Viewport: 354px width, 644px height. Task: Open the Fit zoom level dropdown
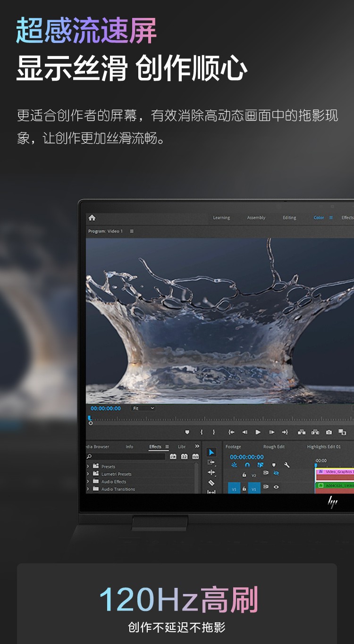click(143, 408)
